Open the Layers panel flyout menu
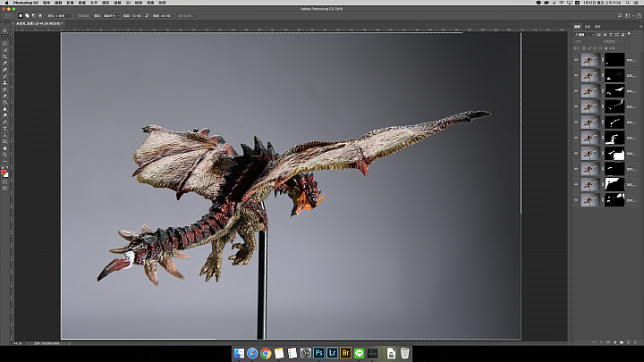This screenshot has width=644, height=362. tap(640, 26)
